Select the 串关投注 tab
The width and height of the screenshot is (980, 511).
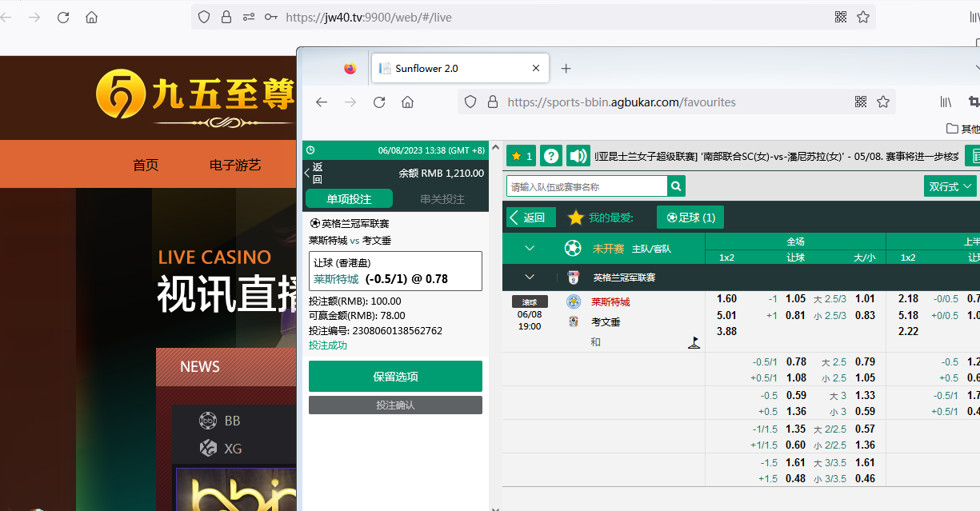tap(442, 198)
